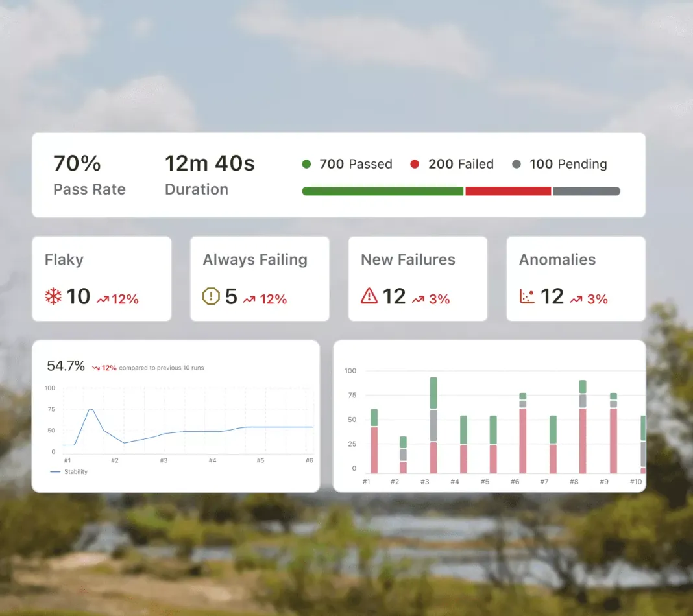Click the Flaky snowflake icon
This screenshot has width=693, height=616.
[53, 296]
